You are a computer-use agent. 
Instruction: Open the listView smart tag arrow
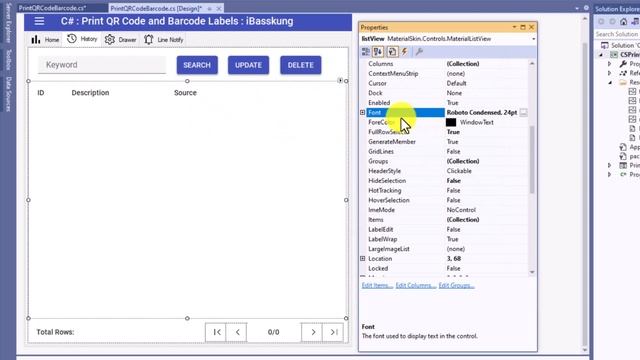pyautogui.click(x=340, y=80)
